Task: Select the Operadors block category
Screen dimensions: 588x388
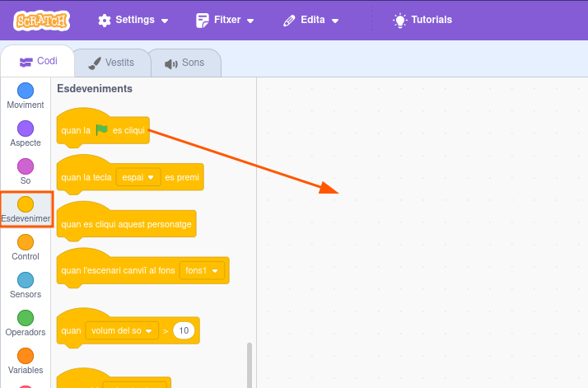Action: click(x=26, y=324)
